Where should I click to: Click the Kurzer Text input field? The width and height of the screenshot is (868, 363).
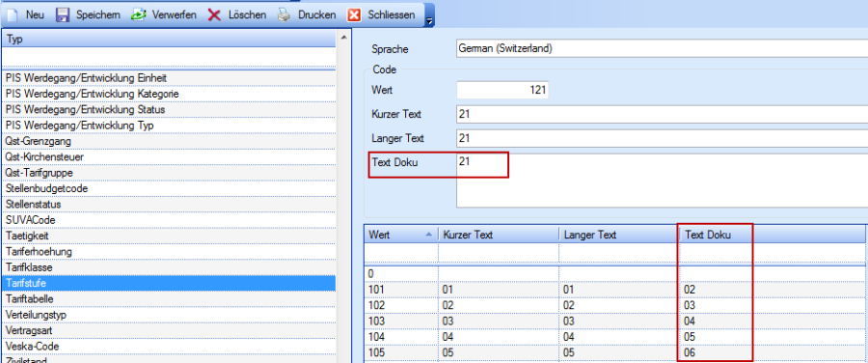(x=662, y=114)
